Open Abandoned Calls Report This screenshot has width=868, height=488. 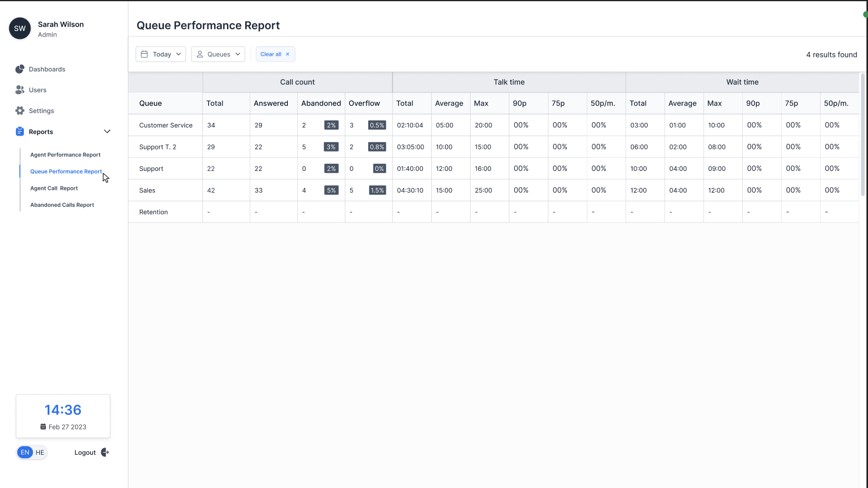pos(62,205)
